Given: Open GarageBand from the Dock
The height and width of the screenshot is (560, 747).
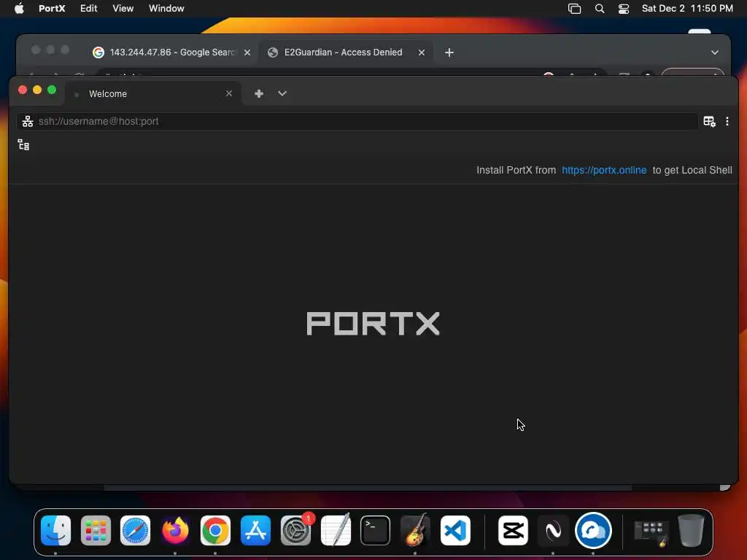Looking at the screenshot, I should pos(415,531).
